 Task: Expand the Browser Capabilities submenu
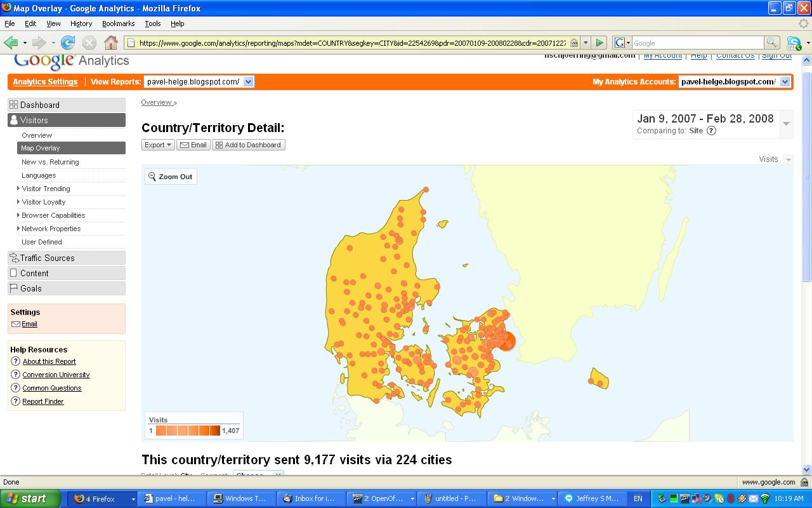point(18,215)
